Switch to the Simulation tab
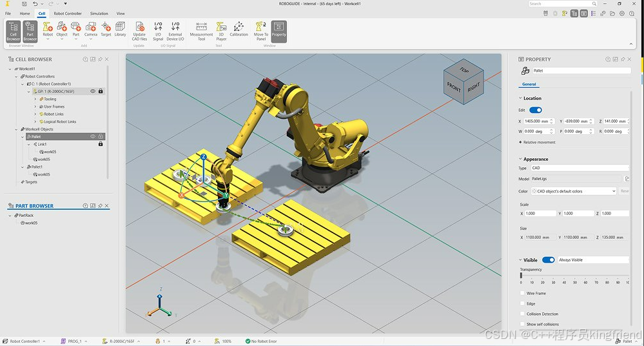This screenshot has height=346, width=644. pos(99,14)
